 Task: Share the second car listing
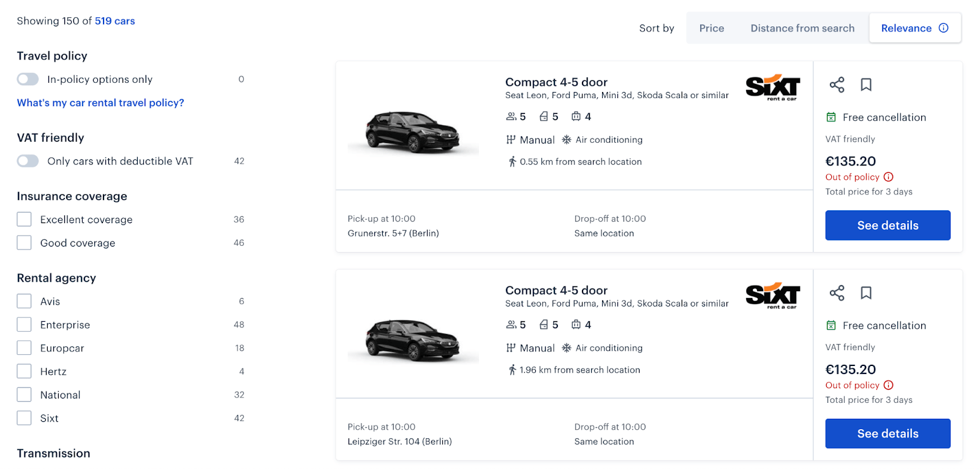[x=837, y=293]
